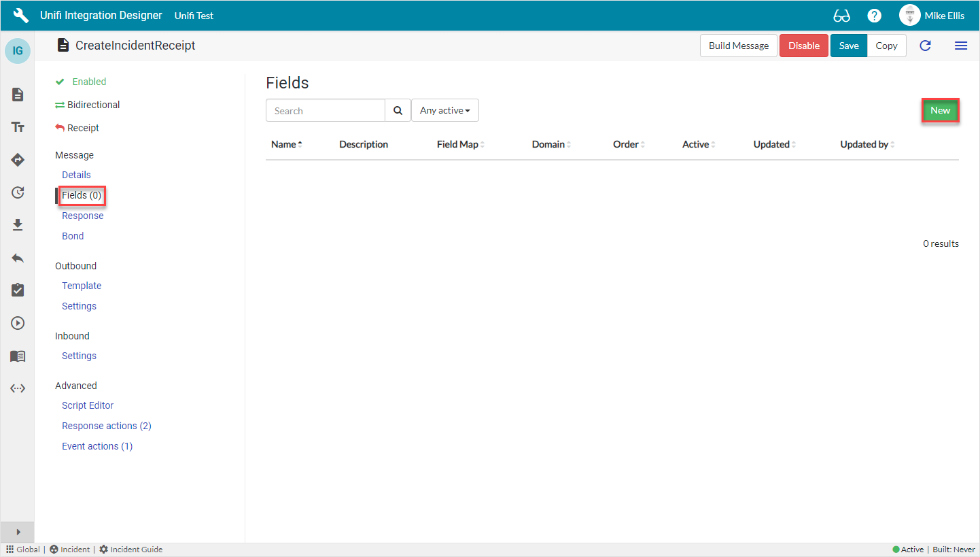980x557 pixels.
Task: Open the Script Editor section
Action: (87, 405)
